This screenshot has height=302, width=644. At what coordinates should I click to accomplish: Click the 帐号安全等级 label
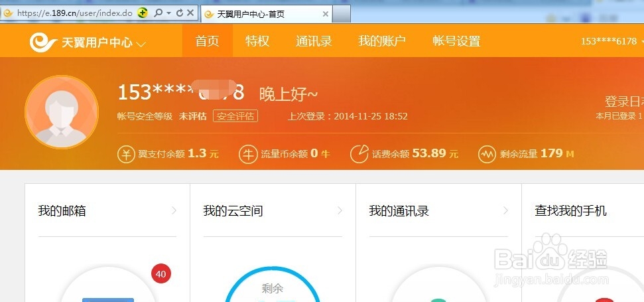pos(145,116)
